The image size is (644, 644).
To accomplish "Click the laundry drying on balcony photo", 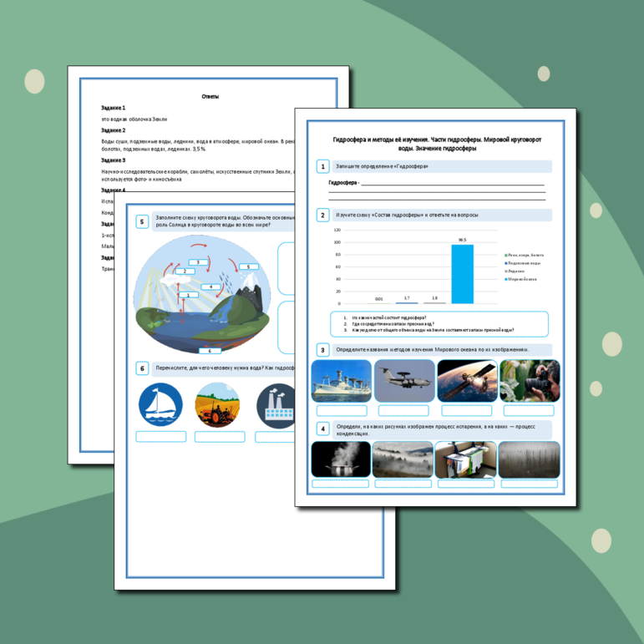I will tap(465, 459).
